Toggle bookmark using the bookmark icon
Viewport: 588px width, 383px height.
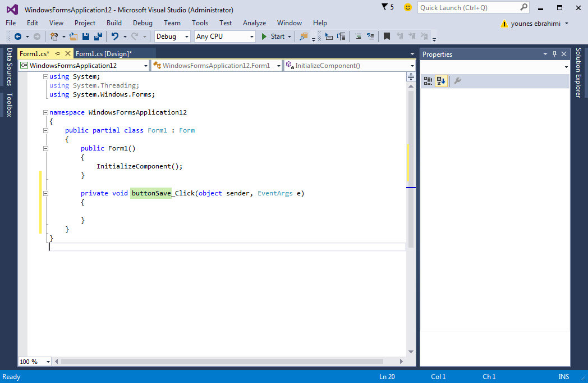pos(387,37)
